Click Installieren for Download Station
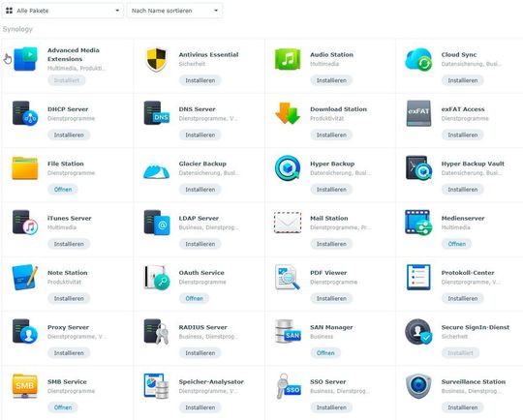The height and width of the screenshot is (420, 523). (x=331, y=135)
